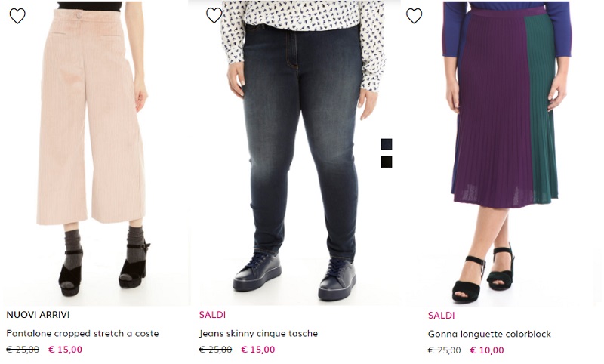Open 'Pantalone cropped stretch a coste' link
The height and width of the screenshot is (364, 604).
tap(82, 333)
